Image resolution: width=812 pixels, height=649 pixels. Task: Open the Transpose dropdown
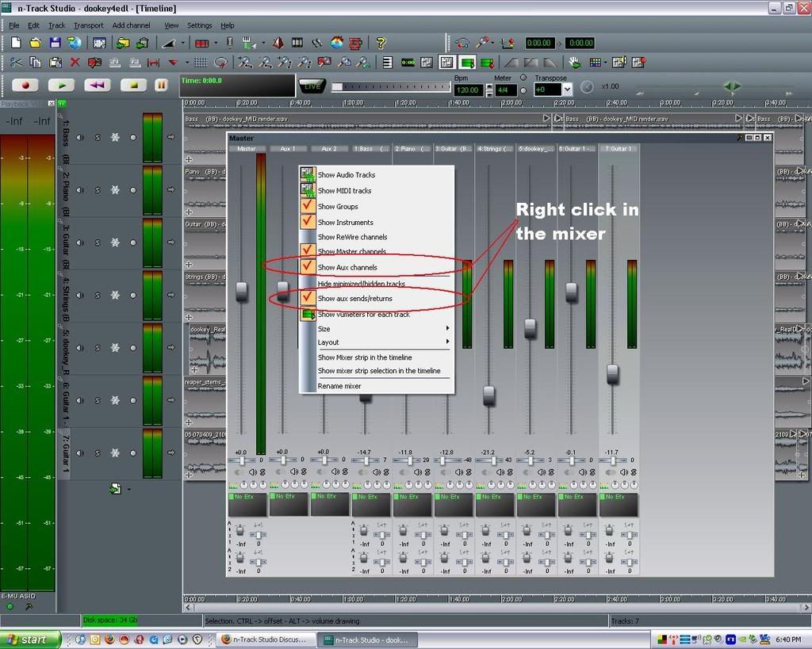click(x=567, y=90)
